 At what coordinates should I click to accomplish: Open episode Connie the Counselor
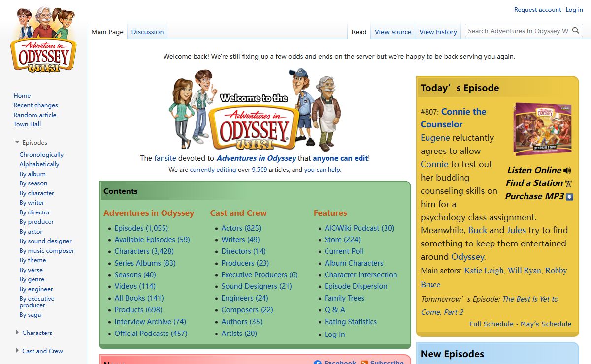[x=453, y=118]
